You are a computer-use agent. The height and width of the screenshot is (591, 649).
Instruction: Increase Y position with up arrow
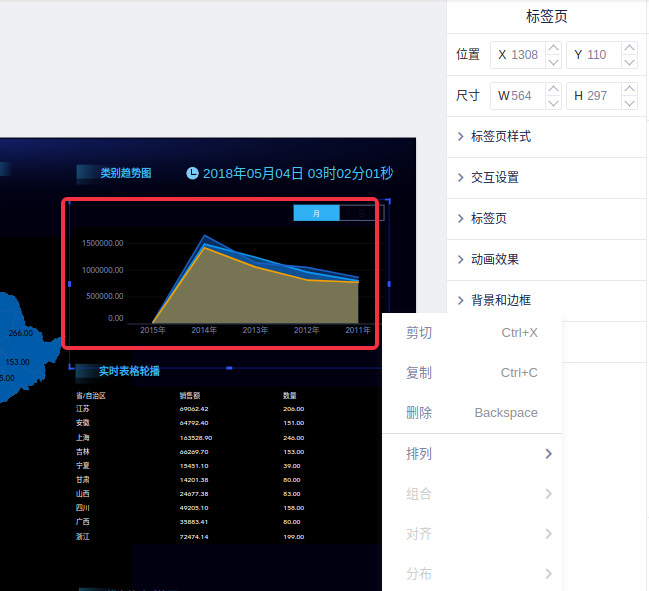629,48
